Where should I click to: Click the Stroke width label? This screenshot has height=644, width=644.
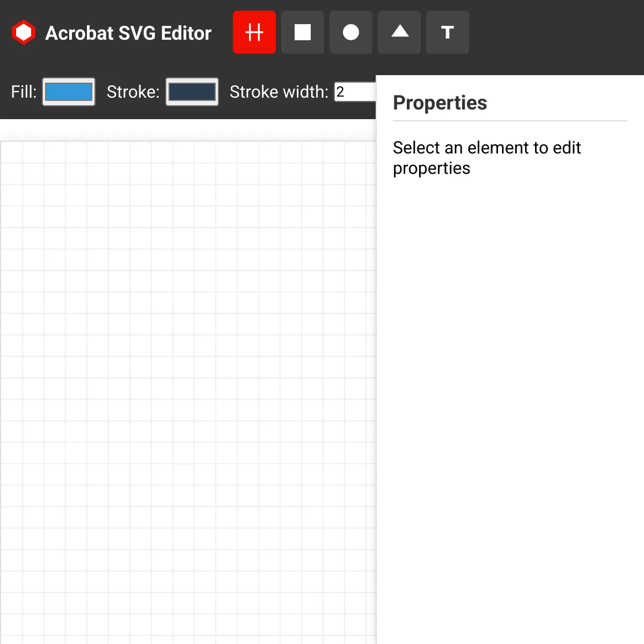279,92
